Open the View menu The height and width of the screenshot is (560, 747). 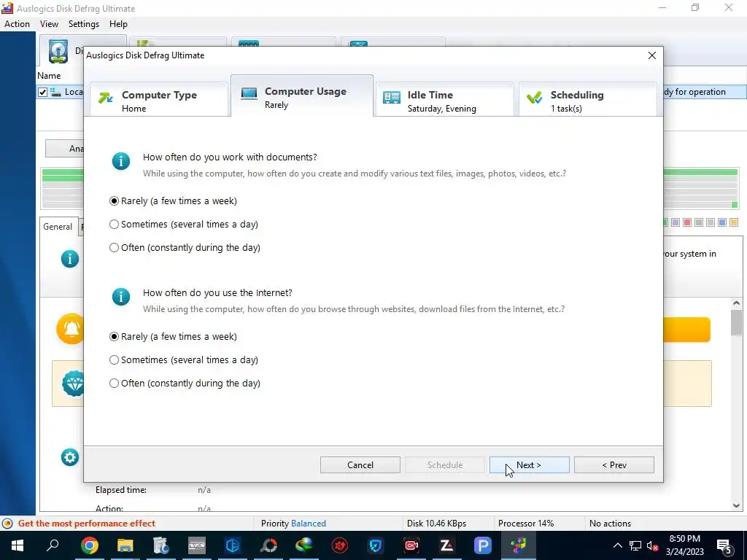pos(49,24)
